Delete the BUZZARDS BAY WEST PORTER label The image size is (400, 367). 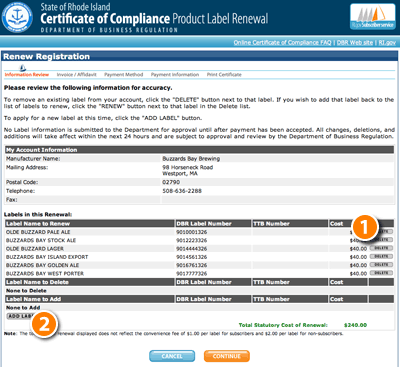[x=381, y=273]
